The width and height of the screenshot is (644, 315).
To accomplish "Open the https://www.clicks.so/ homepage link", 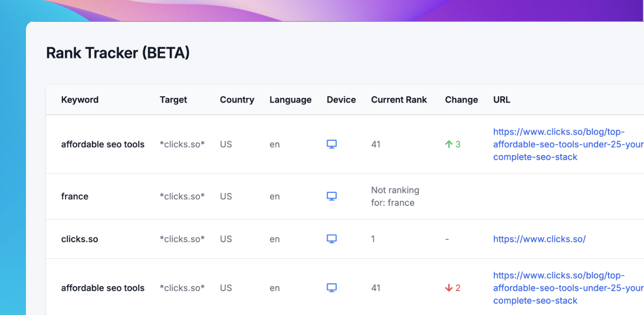I will (540, 239).
